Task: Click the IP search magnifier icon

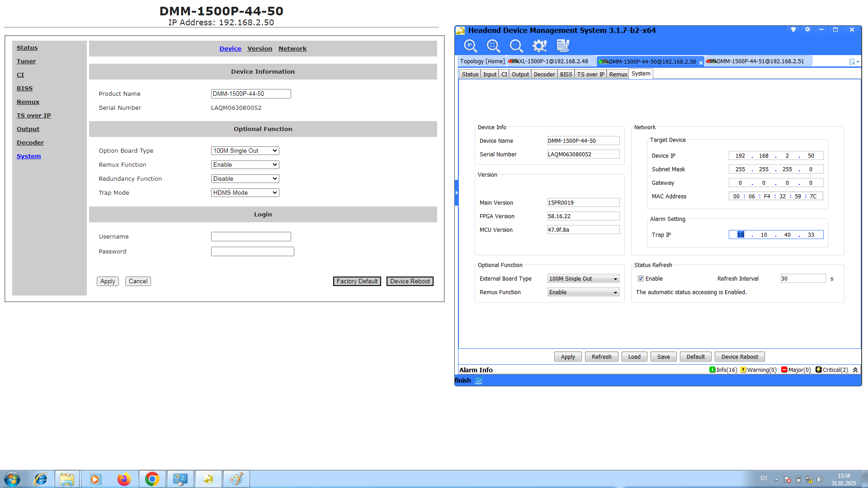Action: click(470, 46)
